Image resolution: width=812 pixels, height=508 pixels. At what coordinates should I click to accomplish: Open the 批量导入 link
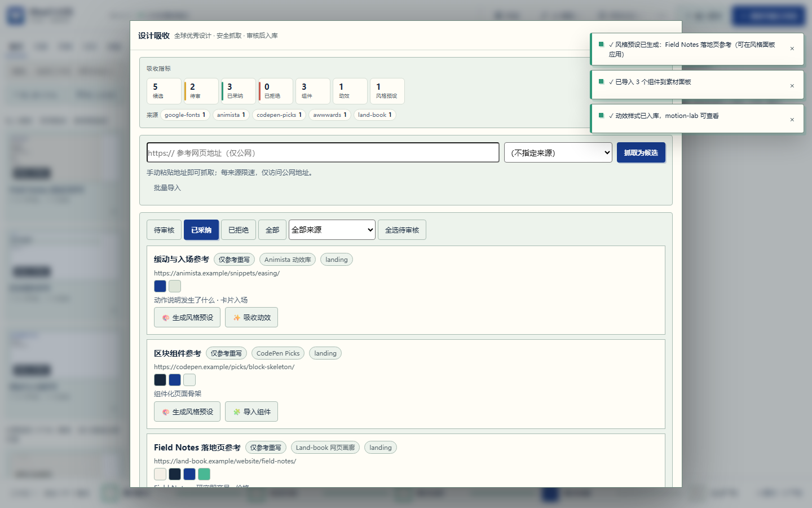[x=167, y=188]
